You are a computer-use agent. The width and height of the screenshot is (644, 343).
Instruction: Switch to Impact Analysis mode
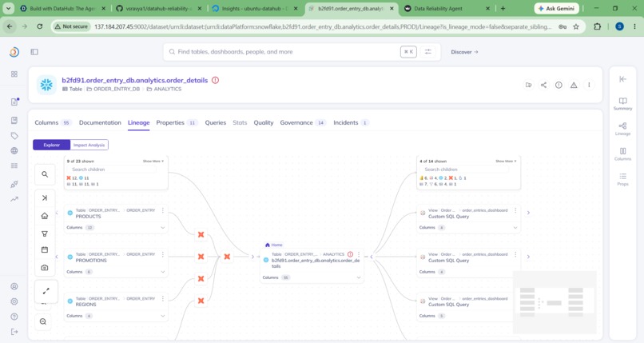coord(89,145)
